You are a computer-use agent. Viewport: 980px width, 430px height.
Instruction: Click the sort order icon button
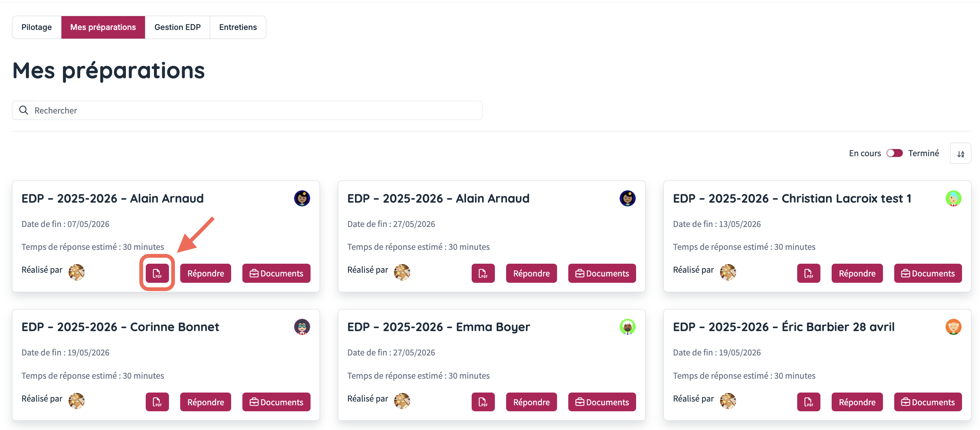coord(961,153)
